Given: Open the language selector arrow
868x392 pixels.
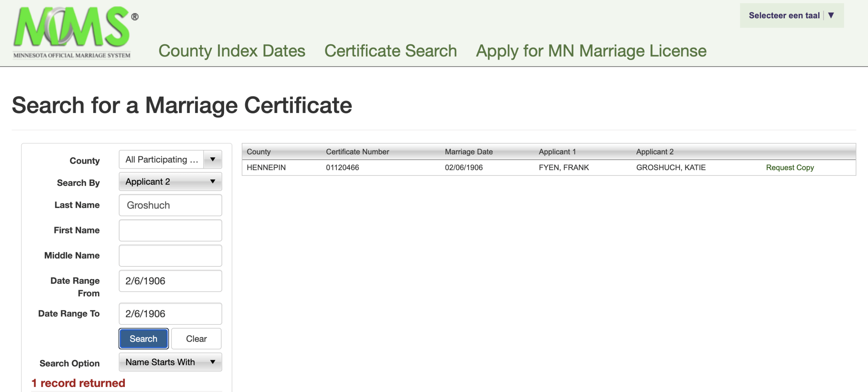Looking at the screenshot, I should pyautogui.click(x=831, y=15).
